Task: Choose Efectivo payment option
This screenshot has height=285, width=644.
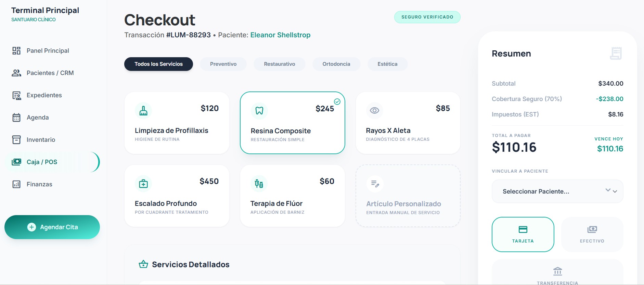Action: (x=592, y=234)
